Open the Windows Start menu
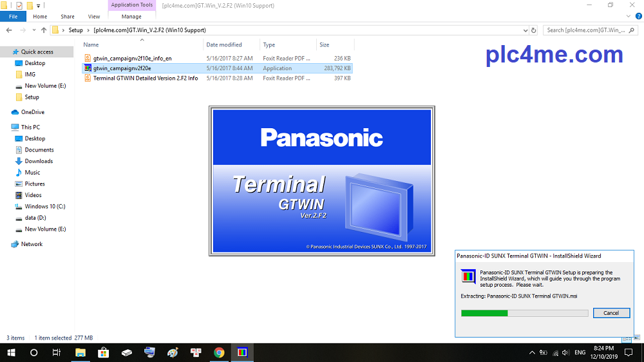The image size is (644, 362). pyautogui.click(x=11, y=352)
